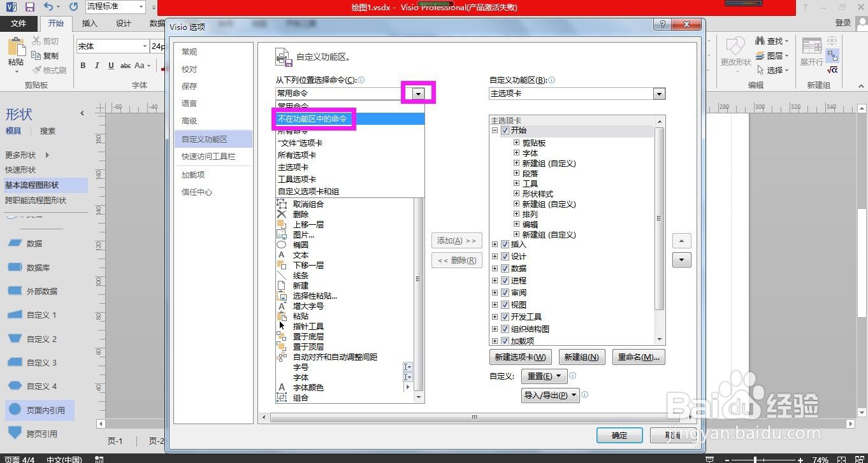The height and width of the screenshot is (463, 868).
Task: Click the Move Down arrow button
Action: (682, 259)
